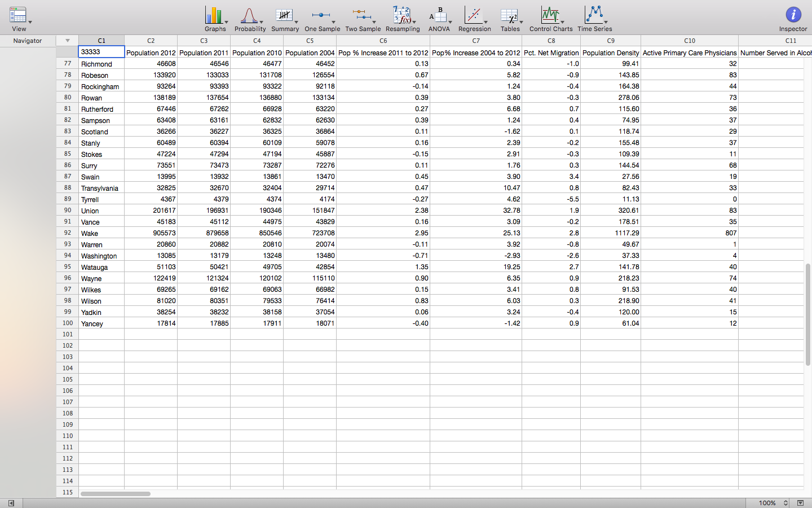Open the Graphs tool

tap(215, 19)
